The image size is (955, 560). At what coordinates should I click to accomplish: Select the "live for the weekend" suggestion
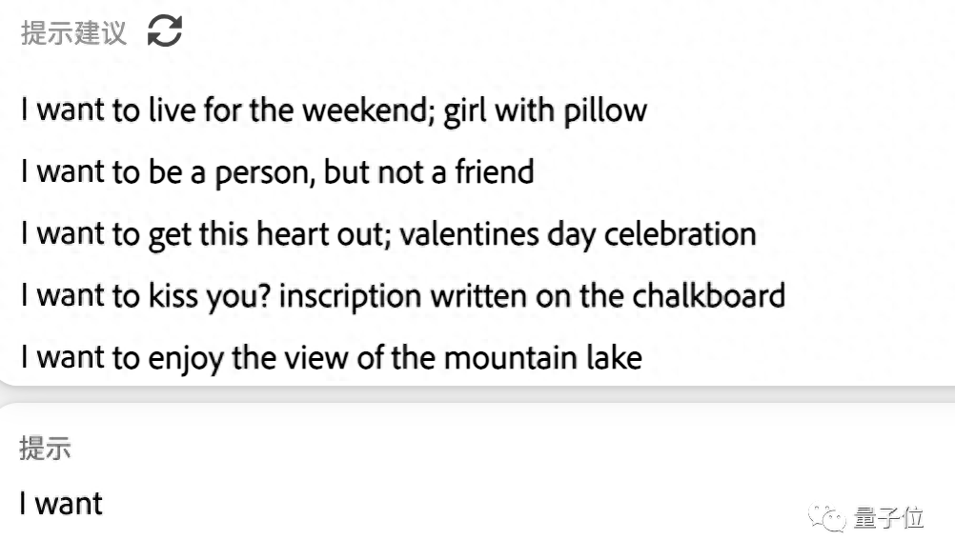(334, 110)
